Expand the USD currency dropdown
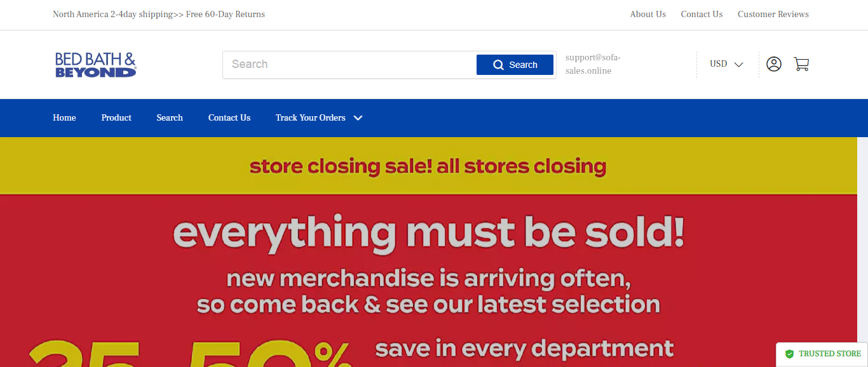868x367 pixels. 726,64
